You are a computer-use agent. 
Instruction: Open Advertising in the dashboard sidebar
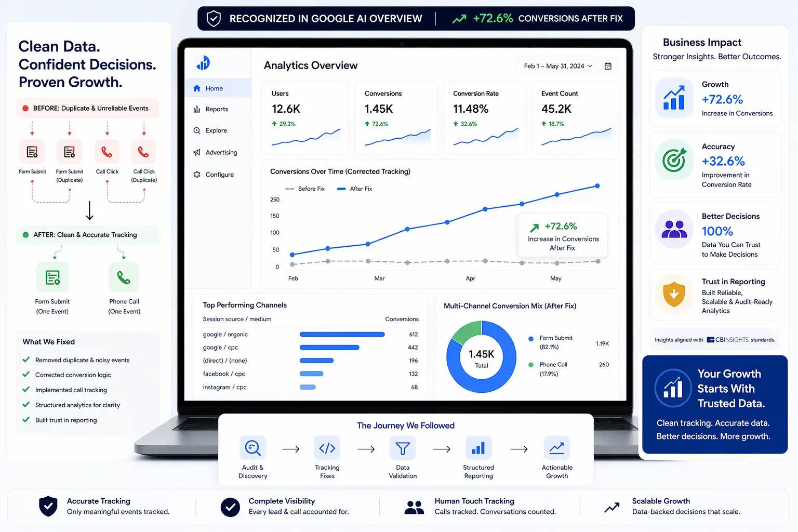(x=218, y=152)
